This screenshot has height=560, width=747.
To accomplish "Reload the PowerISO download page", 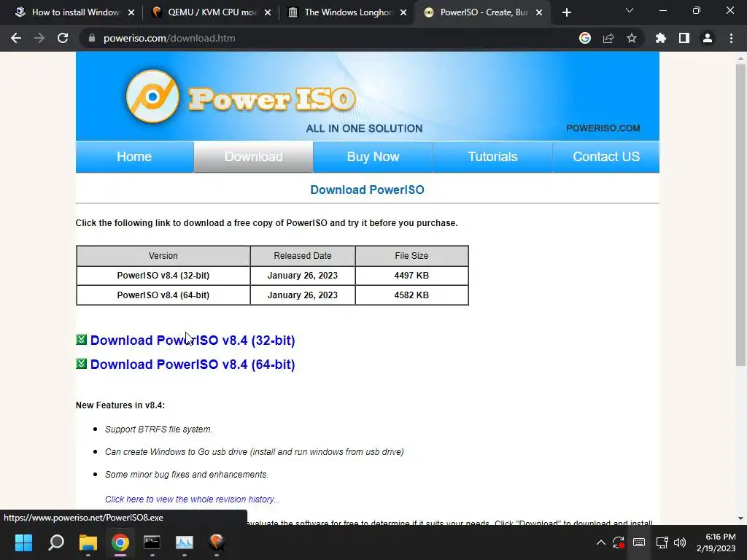I will [x=63, y=38].
